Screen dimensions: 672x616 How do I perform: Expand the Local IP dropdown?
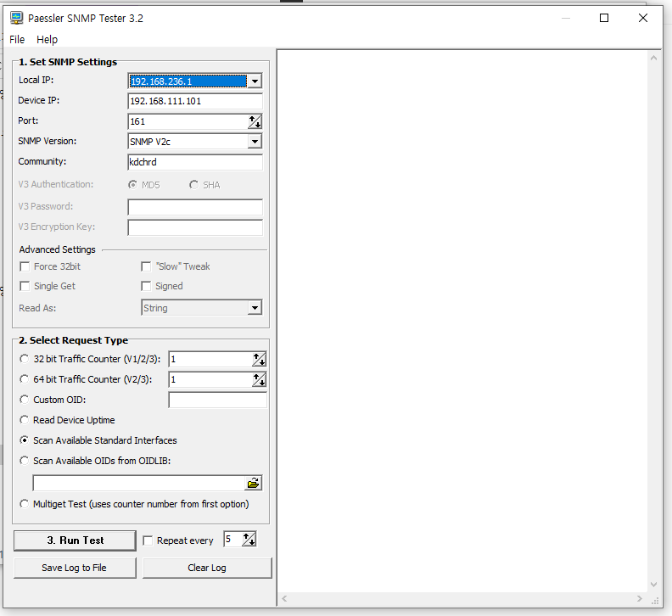click(x=255, y=81)
